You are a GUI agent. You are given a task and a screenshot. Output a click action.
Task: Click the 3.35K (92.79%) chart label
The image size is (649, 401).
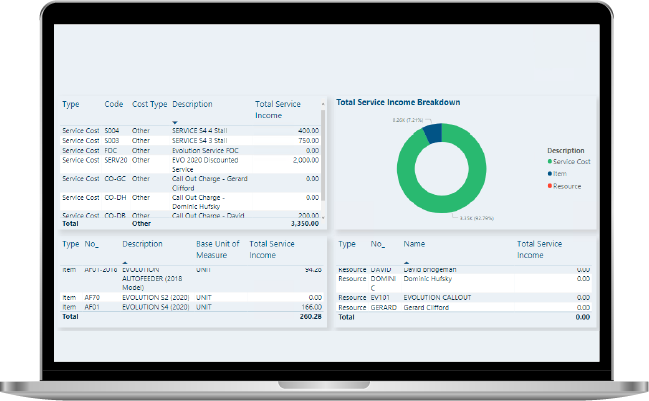point(476,218)
